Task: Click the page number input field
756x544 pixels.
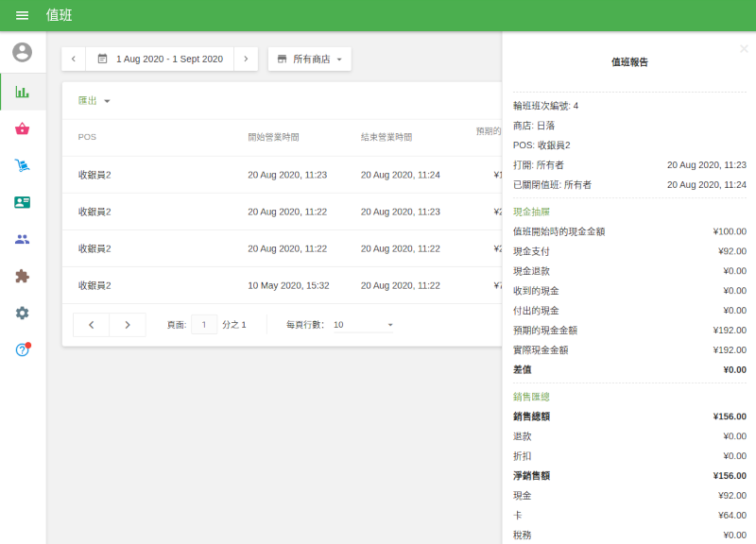Action: click(x=204, y=324)
